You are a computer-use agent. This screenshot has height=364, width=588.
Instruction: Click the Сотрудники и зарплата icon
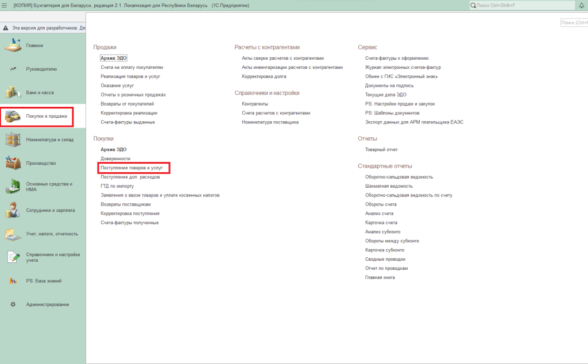(13, 210)
